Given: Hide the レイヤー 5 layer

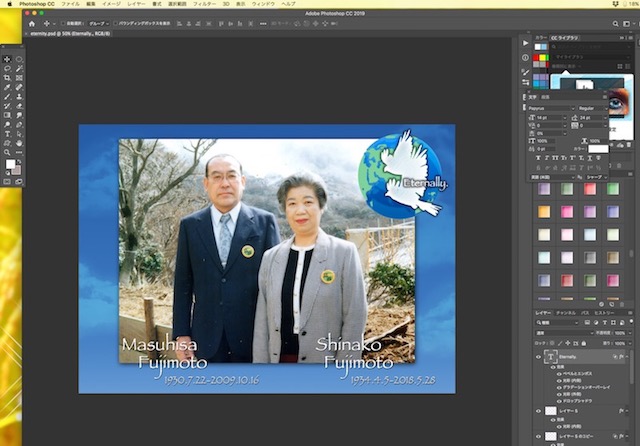Looking at the screenshot, I should (x=538, y=411).
